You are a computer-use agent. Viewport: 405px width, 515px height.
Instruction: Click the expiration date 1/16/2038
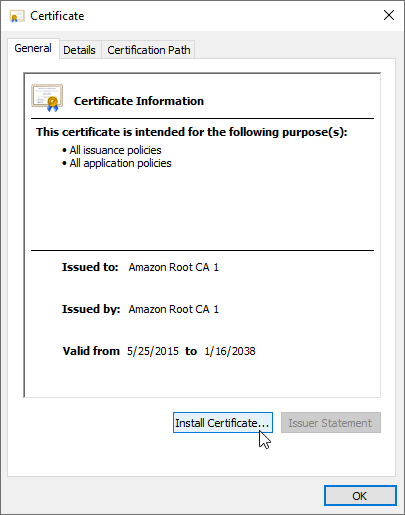(x=230, y=351)
